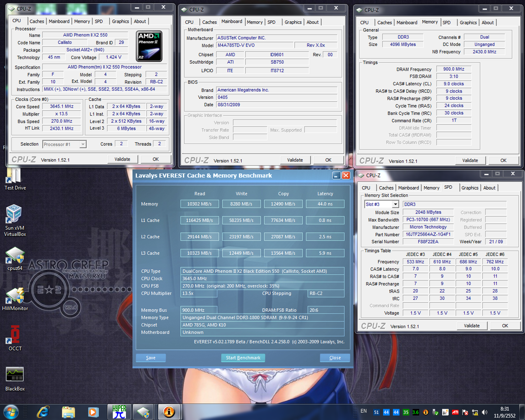
Task: Click Validate in the CPU-Z processor window
Action: 122,160
